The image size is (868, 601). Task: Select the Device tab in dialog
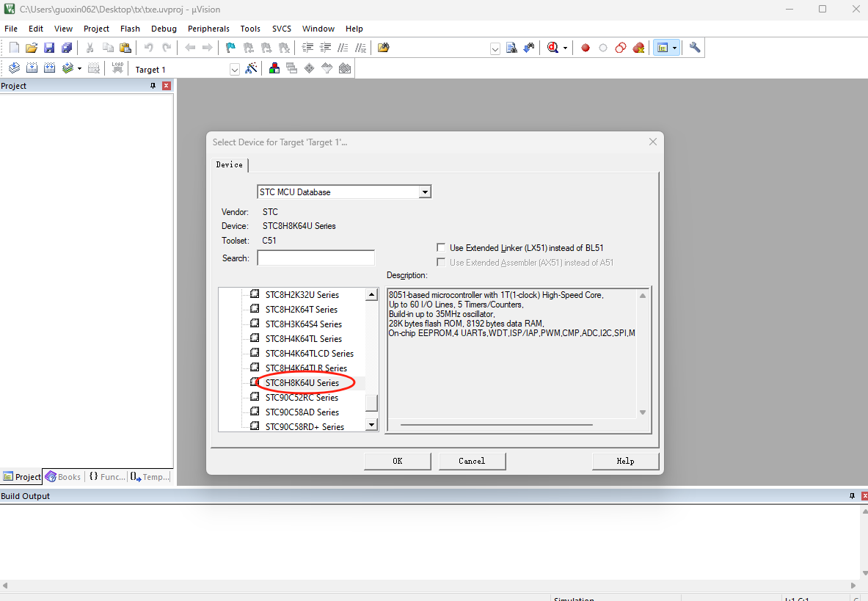pos(230,165)
